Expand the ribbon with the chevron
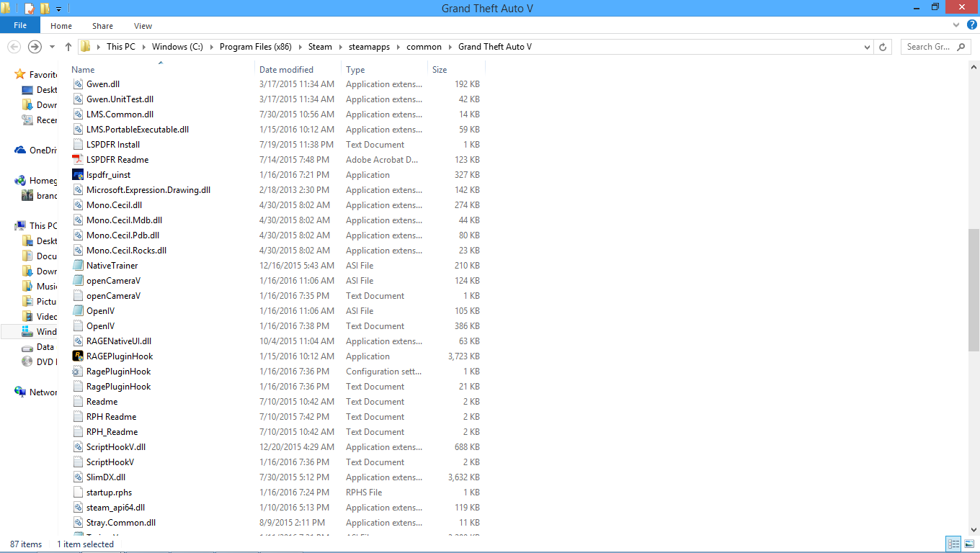 point(956,25)
